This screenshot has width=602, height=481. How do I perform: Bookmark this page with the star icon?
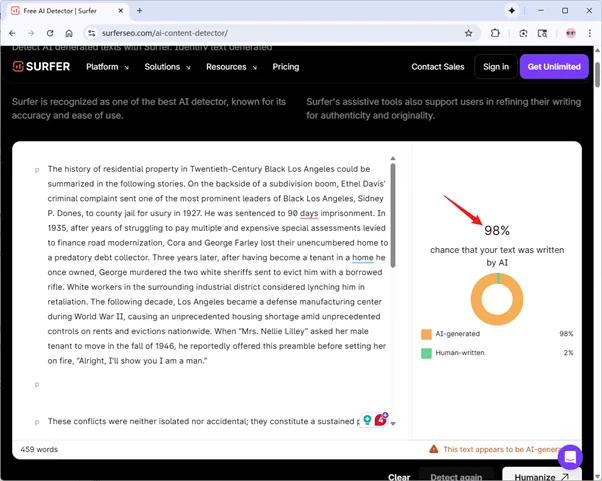(468, 33)
